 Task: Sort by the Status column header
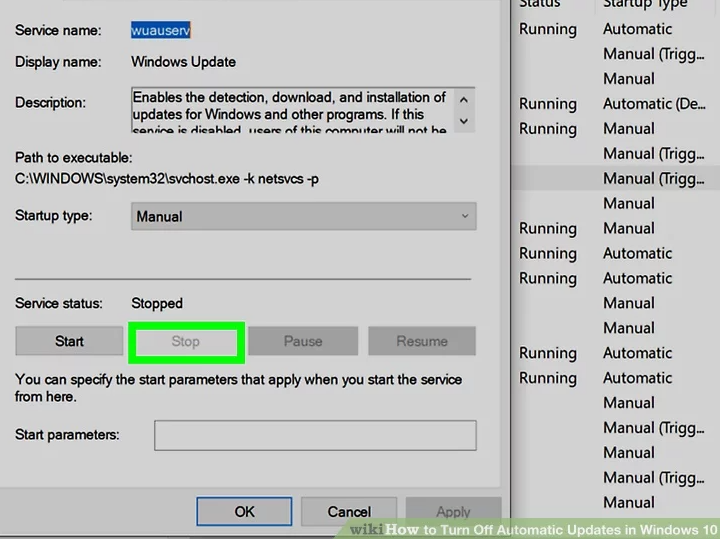(x=540, y=5)
